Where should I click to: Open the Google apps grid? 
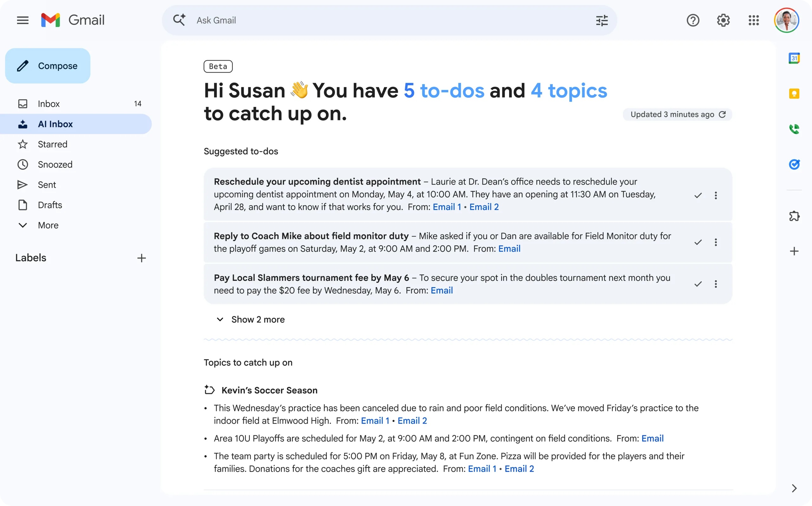[753, 20]
